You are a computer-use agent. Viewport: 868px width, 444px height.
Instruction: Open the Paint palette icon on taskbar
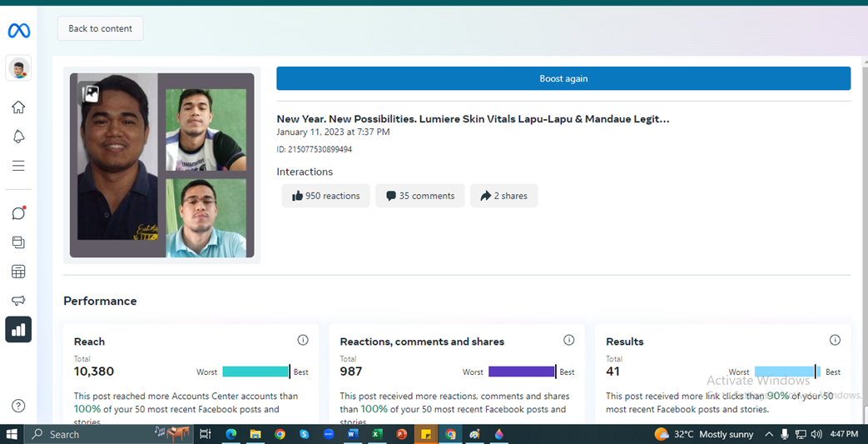point(474,434)
